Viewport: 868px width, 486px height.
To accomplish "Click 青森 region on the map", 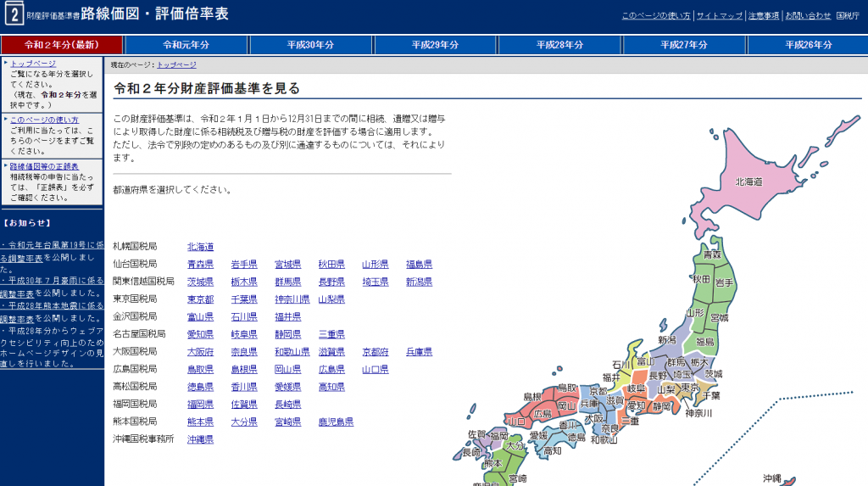I will pos(712,255).
